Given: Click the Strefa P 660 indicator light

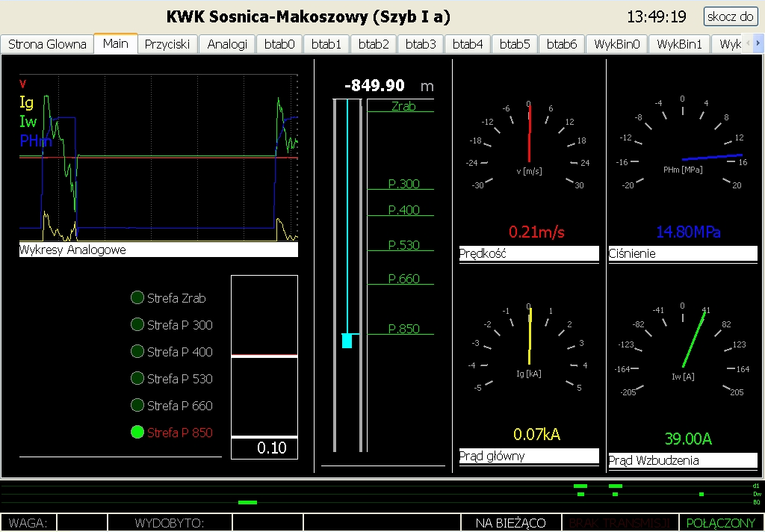Looking at the screenshot, I should 137,405.
